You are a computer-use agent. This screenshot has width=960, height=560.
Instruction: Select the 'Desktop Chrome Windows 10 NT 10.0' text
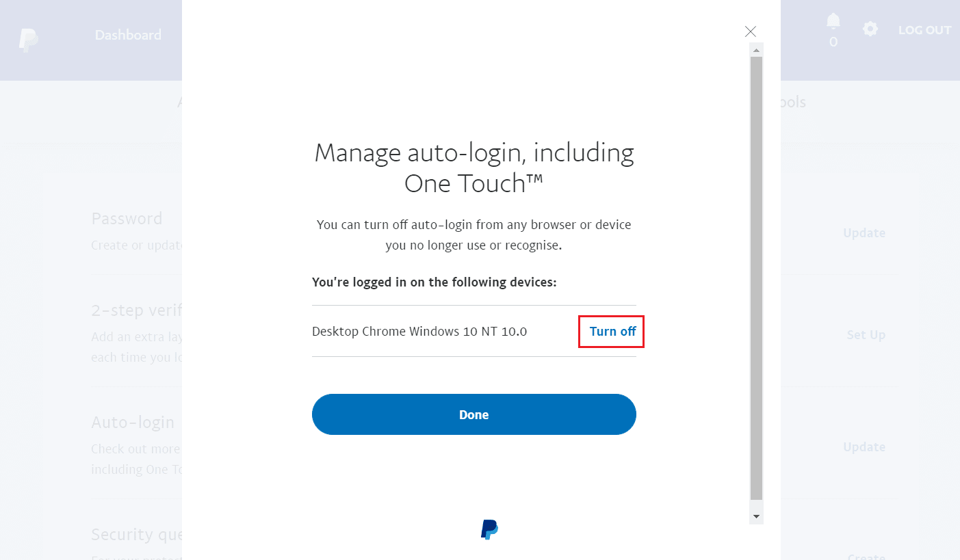coord(419,332)
